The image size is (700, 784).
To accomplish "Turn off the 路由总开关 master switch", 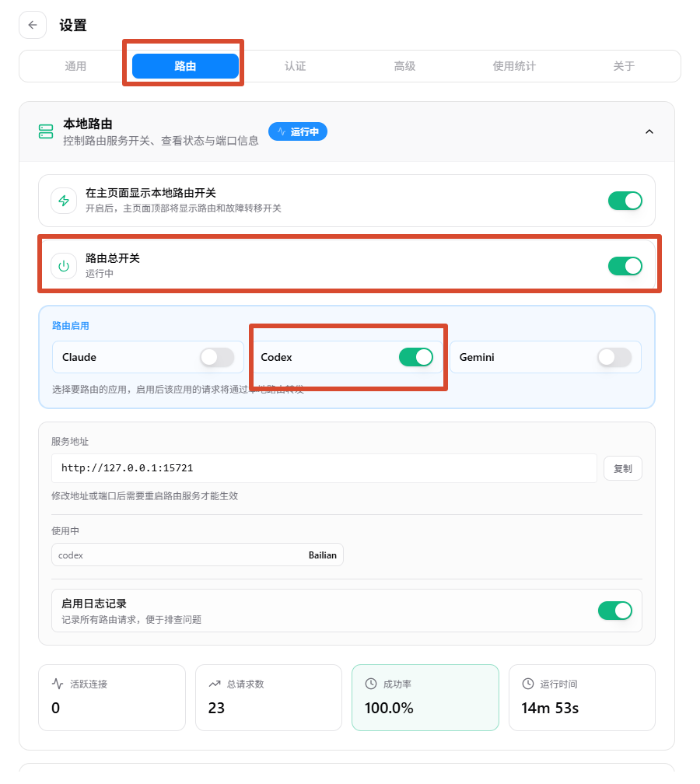I will 625,267.
